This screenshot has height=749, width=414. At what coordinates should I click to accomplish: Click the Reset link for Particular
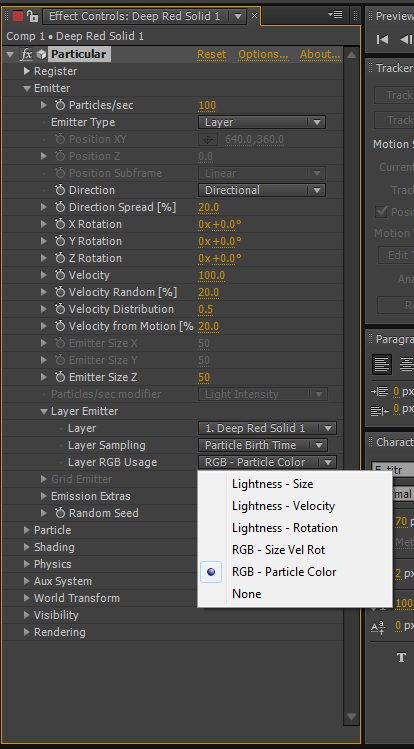tap(212, 54)
